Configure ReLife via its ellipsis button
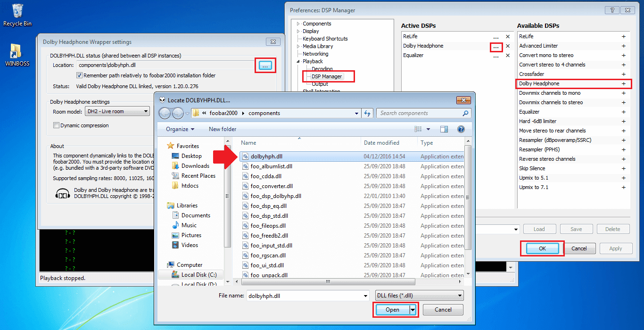The width and height of the screenshot is (644, 330). [496, 37]
